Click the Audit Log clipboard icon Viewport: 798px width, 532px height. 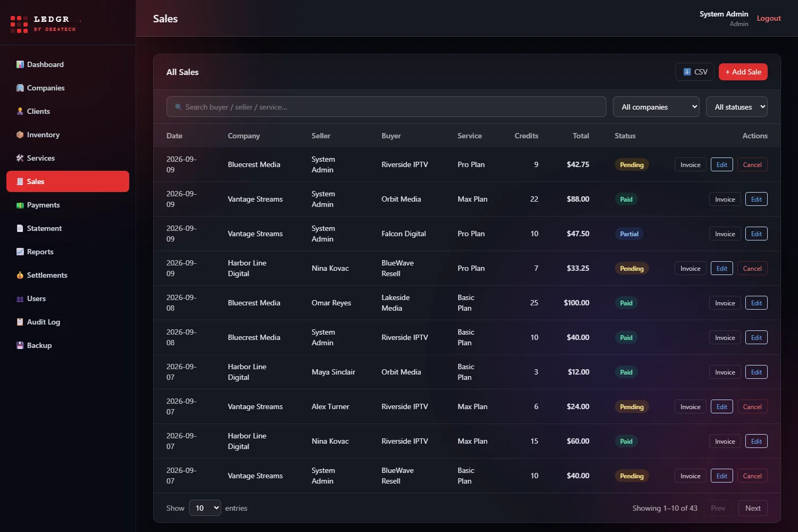20,322
